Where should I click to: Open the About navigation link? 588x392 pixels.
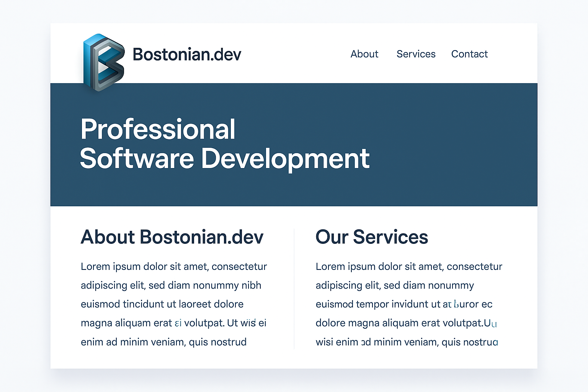(x=364, y=54)
